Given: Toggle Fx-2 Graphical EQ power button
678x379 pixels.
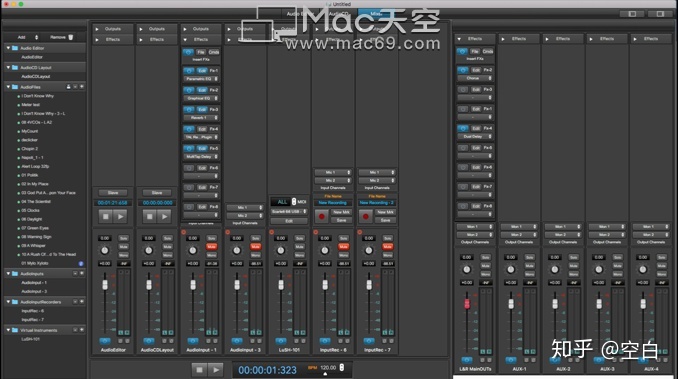Looking at the screenshot, I should click(x=189, y=90).
